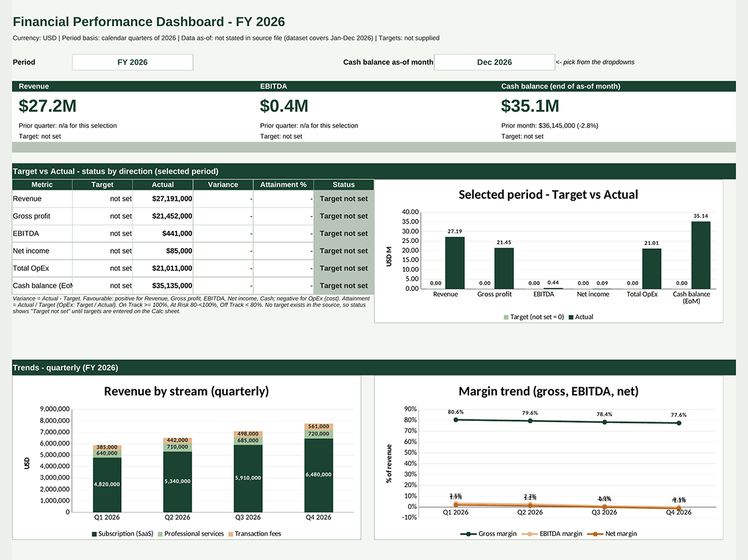
Task: Click the Revenue by stream chart title
Action: [187, 391]
